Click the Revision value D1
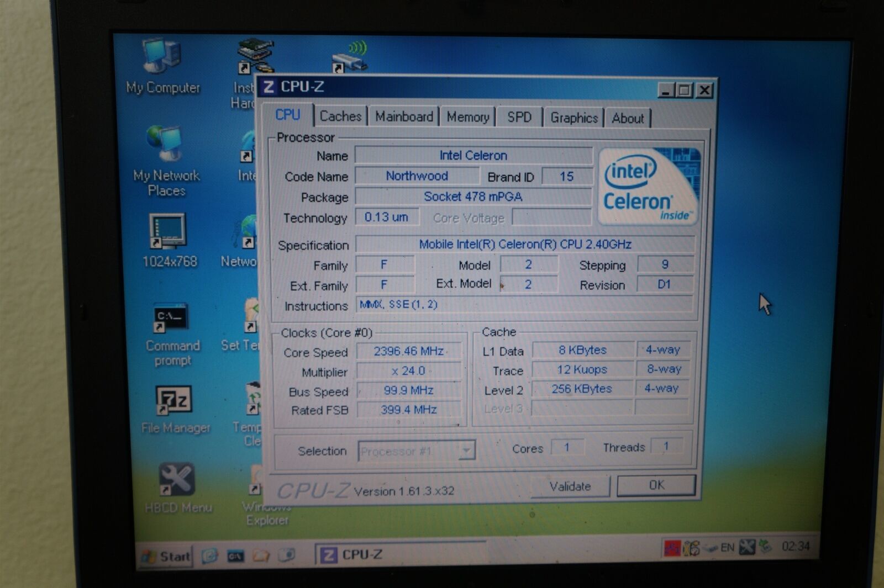The image size is (884, 588). [x=665, y=284]
